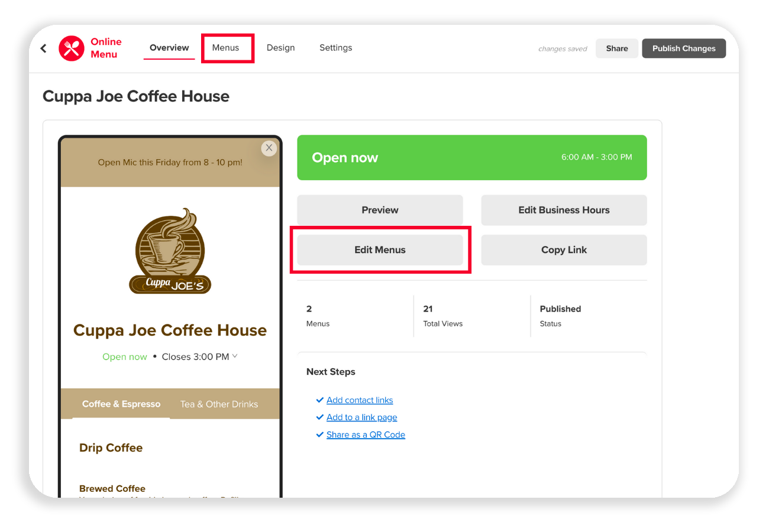Screen dimensions: 769x532
Task: Close the Open Mic announcement banner
Action: (269, 148)
